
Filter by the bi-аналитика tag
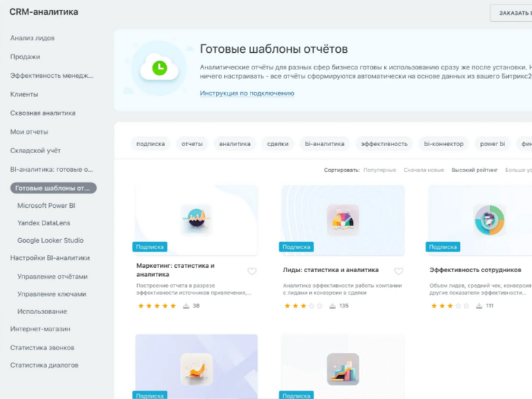point(325,144)
